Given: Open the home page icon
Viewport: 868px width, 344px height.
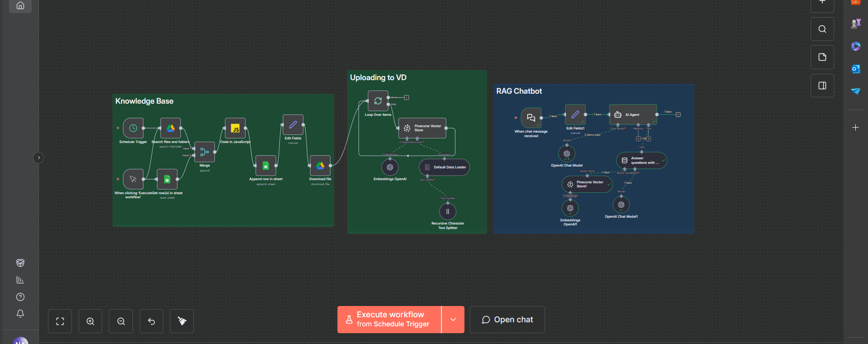Looking at the screenshot, I should 20,5.
